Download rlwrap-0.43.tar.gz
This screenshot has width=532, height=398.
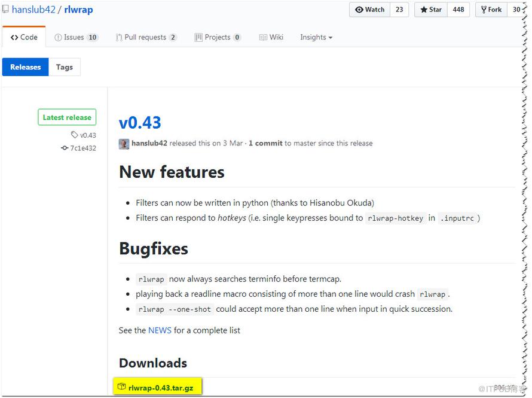click(x=161, y=388)
